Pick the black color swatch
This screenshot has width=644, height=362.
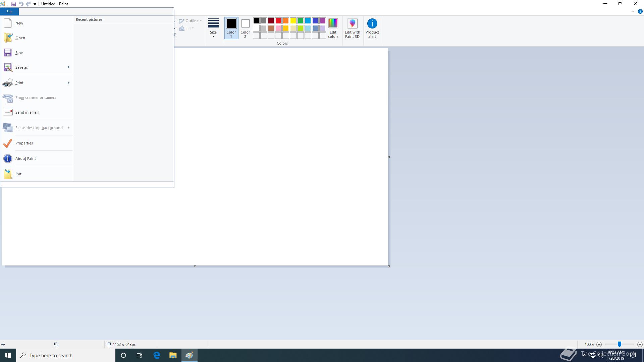click(256, 21)
